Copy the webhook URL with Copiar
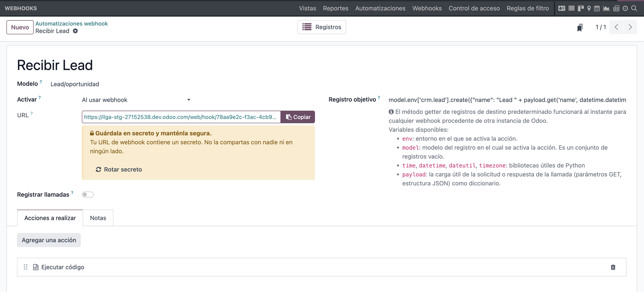 tap(298, 117)
